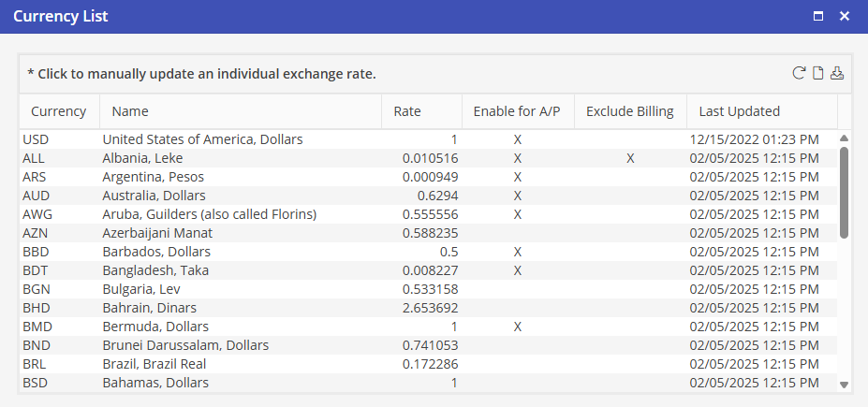The width and height of the screenshot is (868, 407).
Task: Click the Enable for A/P column header
Action: point(517,111)
